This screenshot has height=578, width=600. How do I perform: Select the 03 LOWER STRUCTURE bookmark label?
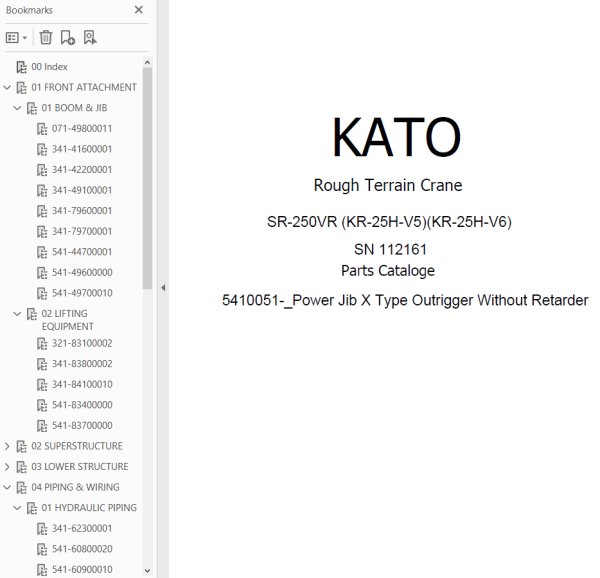click(80, 467)
